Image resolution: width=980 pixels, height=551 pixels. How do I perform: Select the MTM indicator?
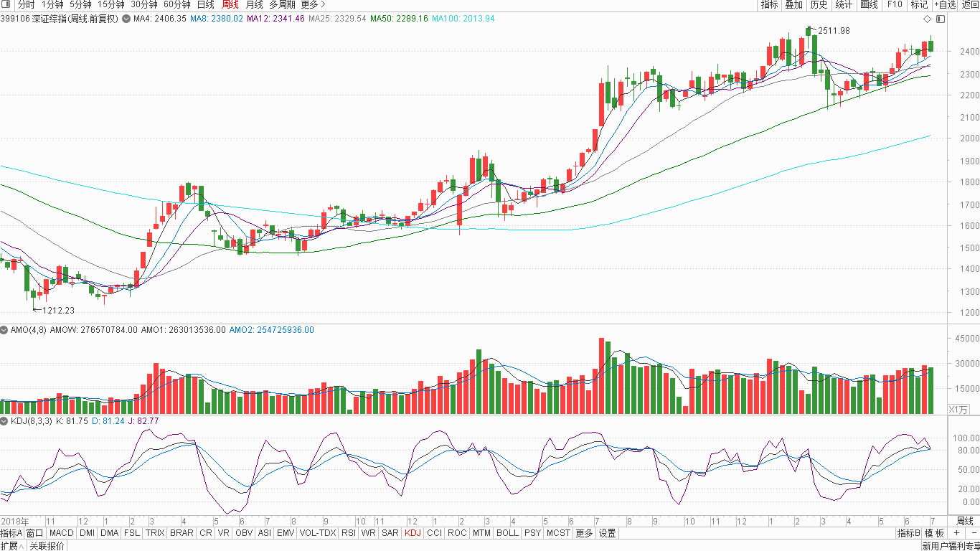coord(482,533)
